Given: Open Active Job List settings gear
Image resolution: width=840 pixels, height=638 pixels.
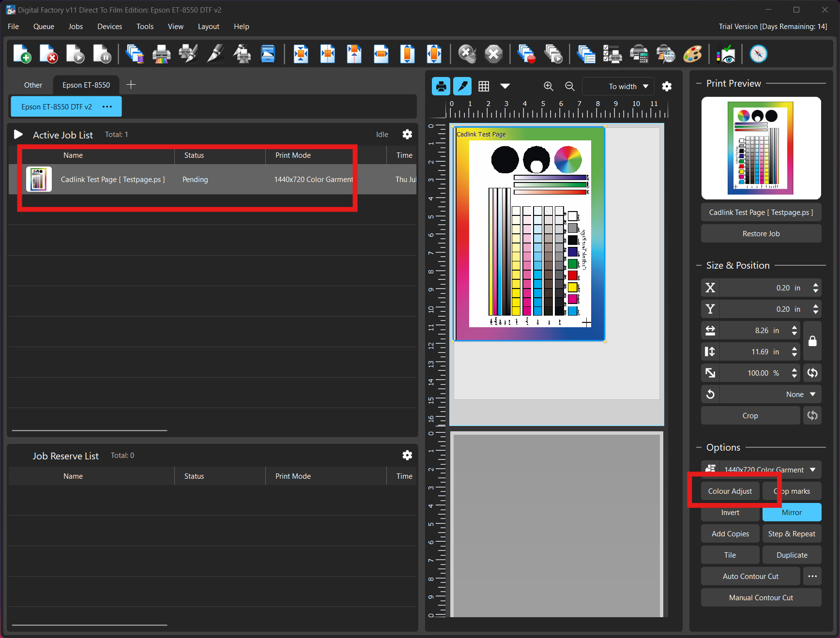Looking at the screenshot, I should click(x=407, y=135).
